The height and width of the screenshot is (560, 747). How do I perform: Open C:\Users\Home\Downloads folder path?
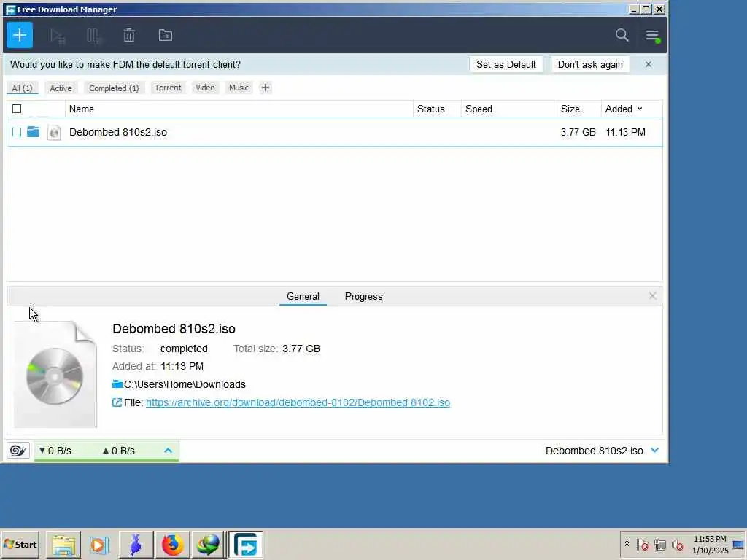pos(185,384)
